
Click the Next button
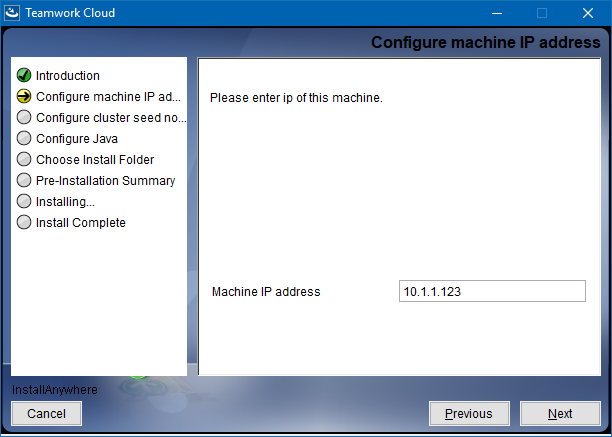(x=560, y=414)
